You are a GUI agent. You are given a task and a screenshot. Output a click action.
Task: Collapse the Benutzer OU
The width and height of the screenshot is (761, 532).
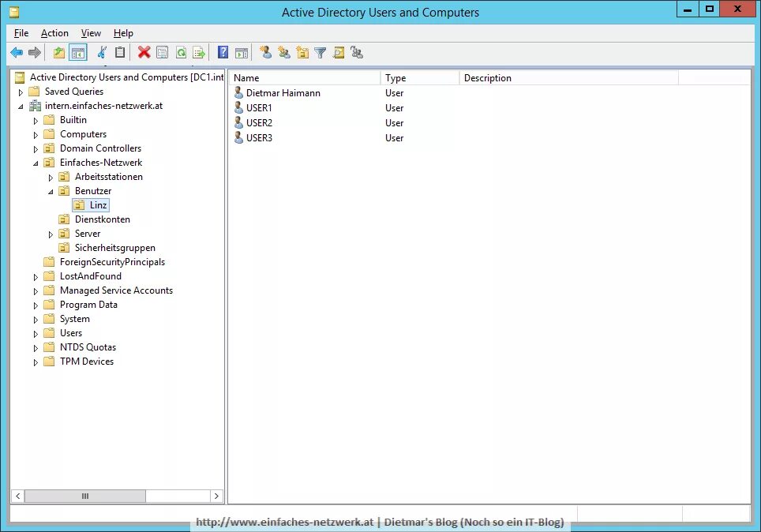(x=51, y=192)
